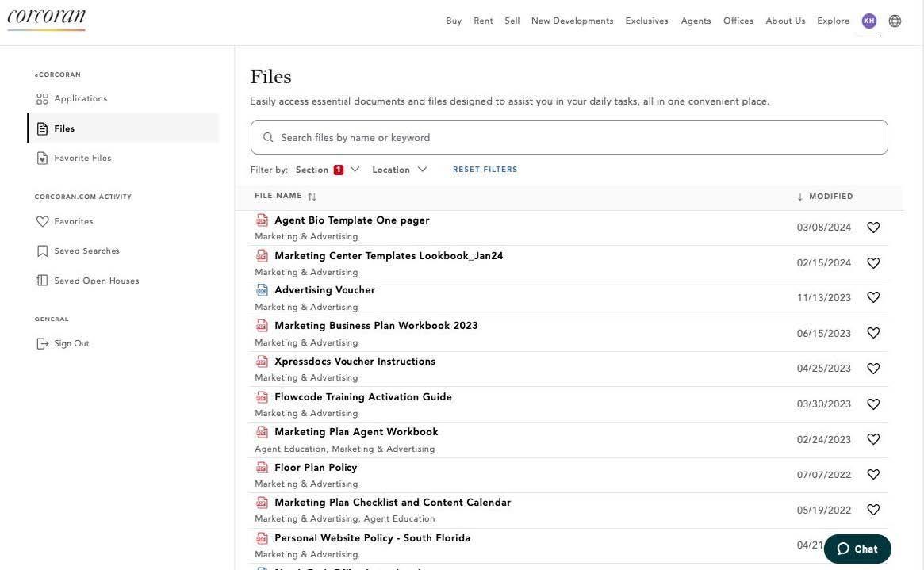Viewport: 924px width, 570px height.
Task: Favorite Marketing Business Plan Workbook 2023
Action: pos(873,333)
